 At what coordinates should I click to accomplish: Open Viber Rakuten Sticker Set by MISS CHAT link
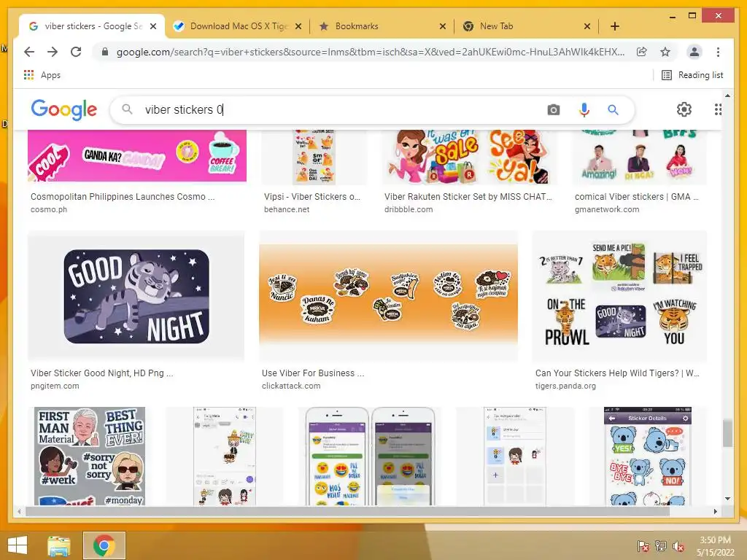coord(468,197)
